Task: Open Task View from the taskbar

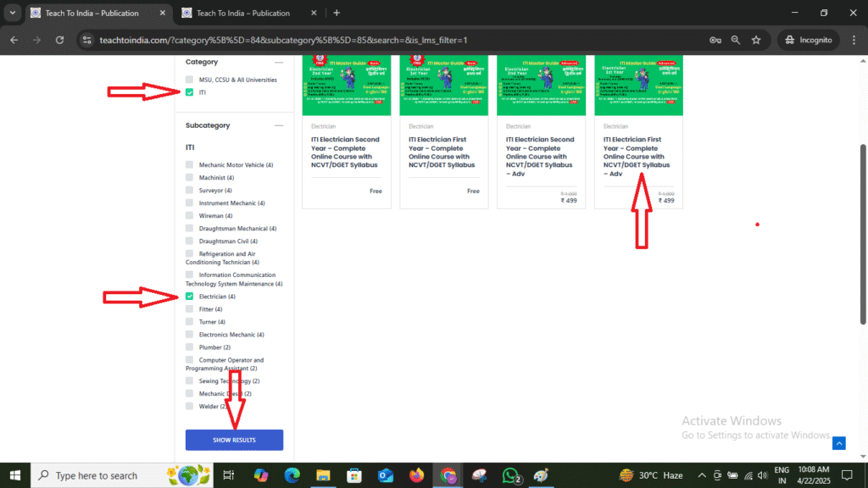Action: click(x=228, y=475)
